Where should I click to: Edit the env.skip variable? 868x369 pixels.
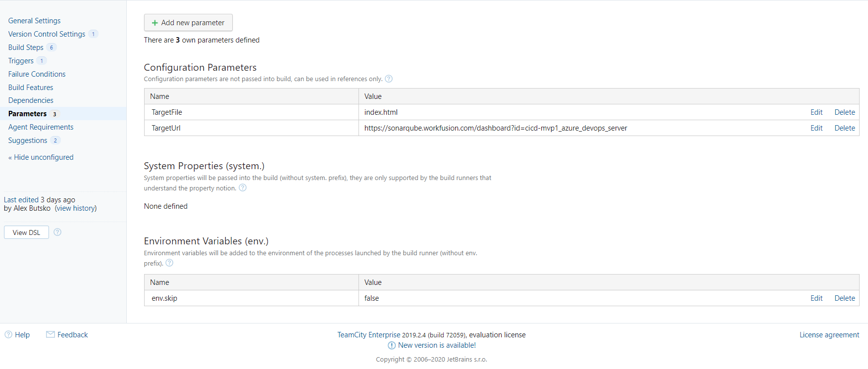coord(817,298)
